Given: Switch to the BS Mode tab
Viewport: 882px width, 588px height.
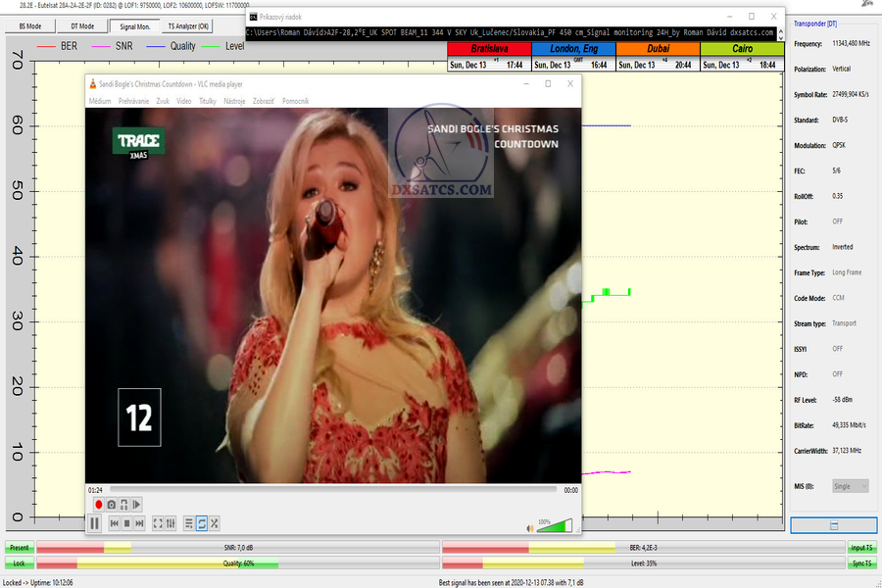Looking at the screenshot, I should click(x=28, y=26).
